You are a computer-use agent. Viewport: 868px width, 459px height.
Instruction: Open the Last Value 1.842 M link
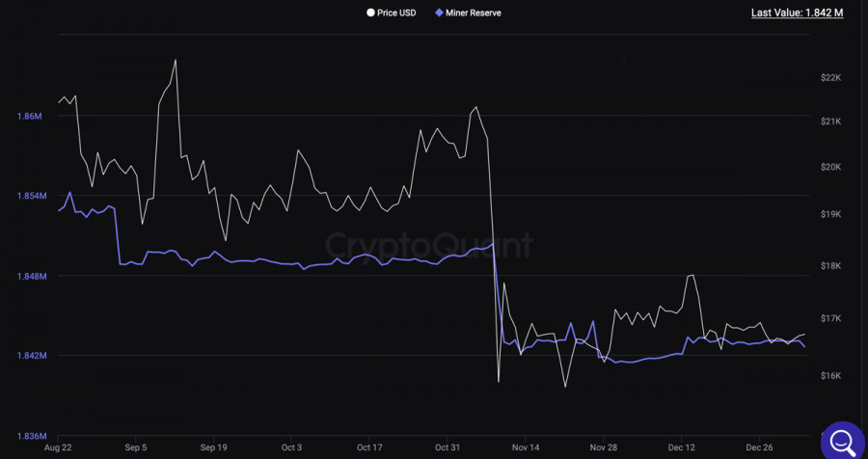(797, 13)
